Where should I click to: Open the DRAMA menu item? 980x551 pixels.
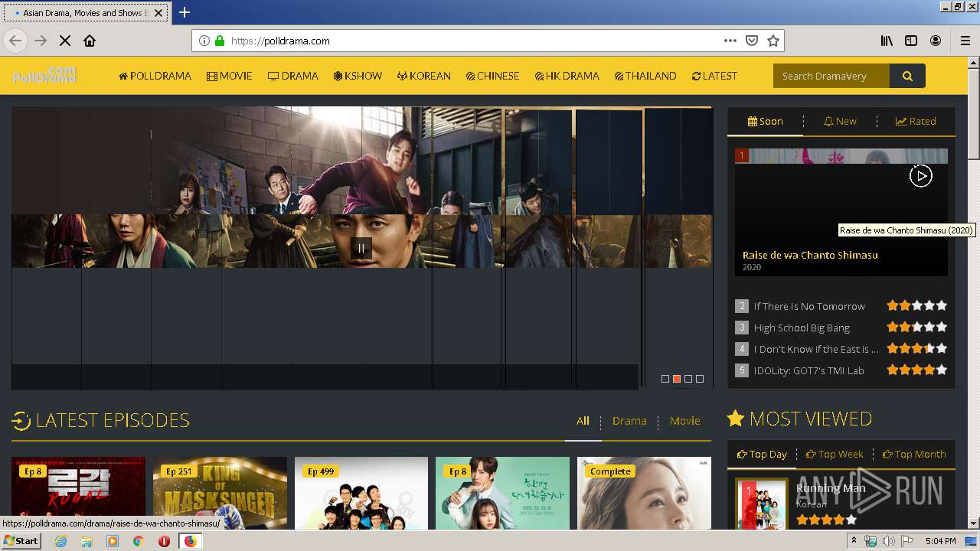click(x=293, y=76)
